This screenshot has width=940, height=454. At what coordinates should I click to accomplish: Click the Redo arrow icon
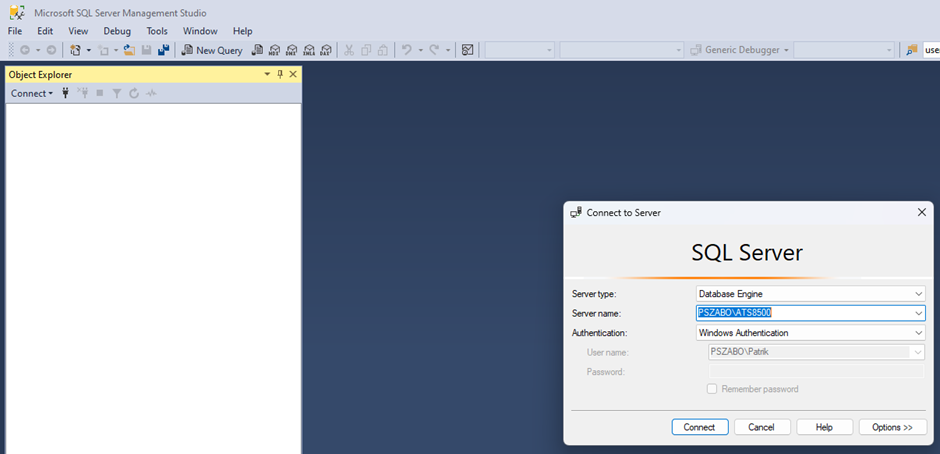[x=435, y=50]
